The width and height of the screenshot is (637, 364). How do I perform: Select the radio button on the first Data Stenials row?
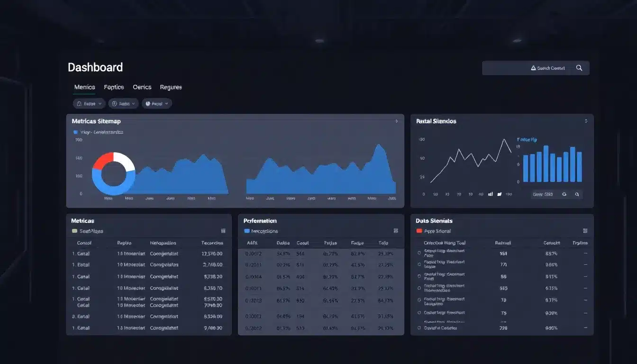pyautogui.click(x=419, y=253)
